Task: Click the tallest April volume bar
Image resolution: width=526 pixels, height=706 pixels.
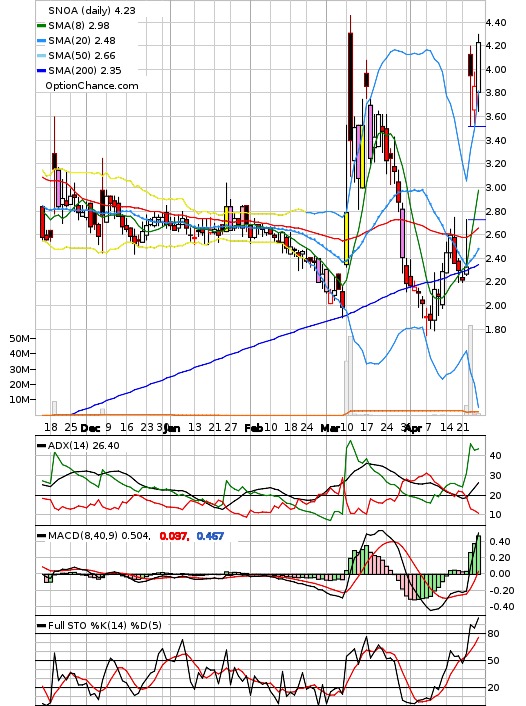Action: [x=471, y=369]
